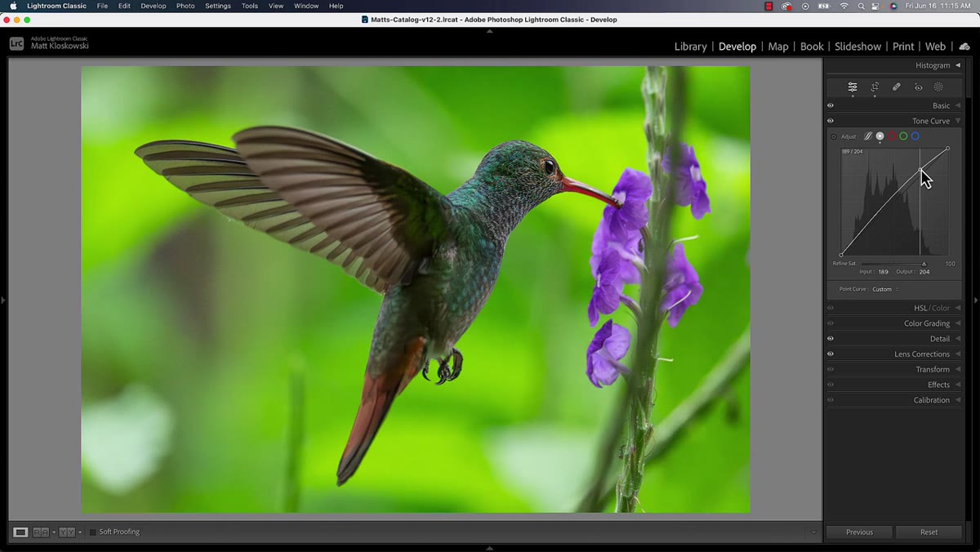Select the green channel curve

(903, 136)
